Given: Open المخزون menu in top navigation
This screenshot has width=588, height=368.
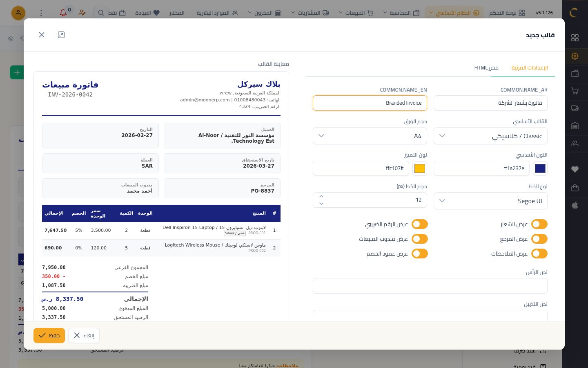Looking at the screenshot, I should coord(265,13).
